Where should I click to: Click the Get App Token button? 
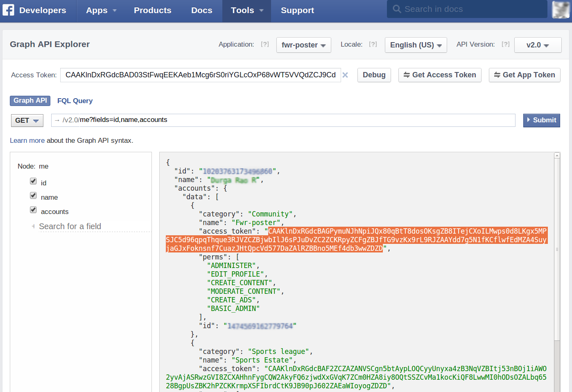click(525, 75)
